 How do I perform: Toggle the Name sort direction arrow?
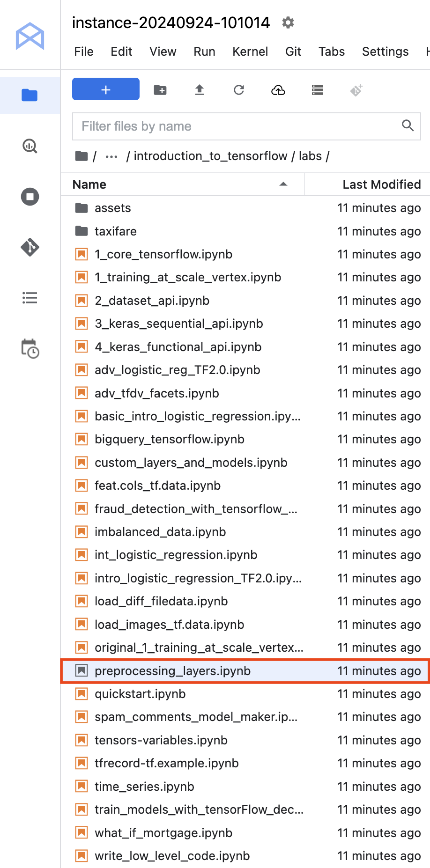click(x=283, y=184)
